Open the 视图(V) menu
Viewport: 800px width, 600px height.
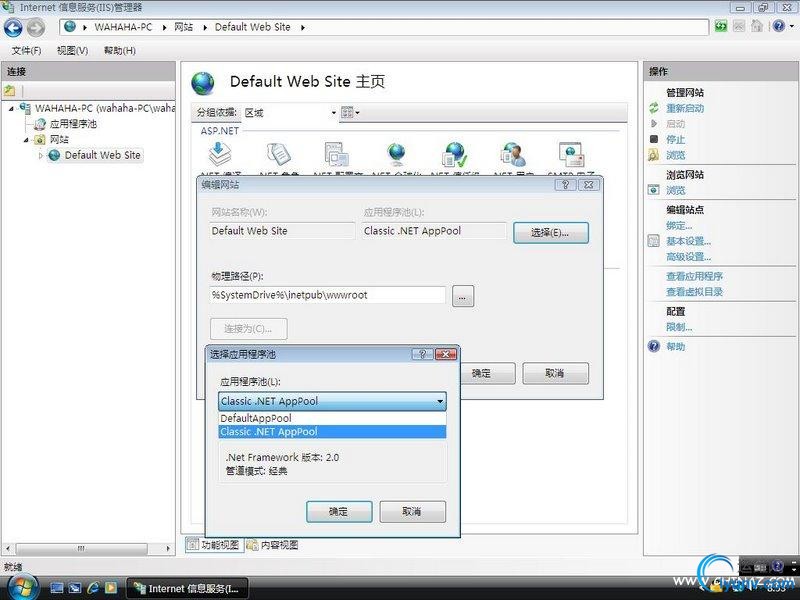coord(72,51)
